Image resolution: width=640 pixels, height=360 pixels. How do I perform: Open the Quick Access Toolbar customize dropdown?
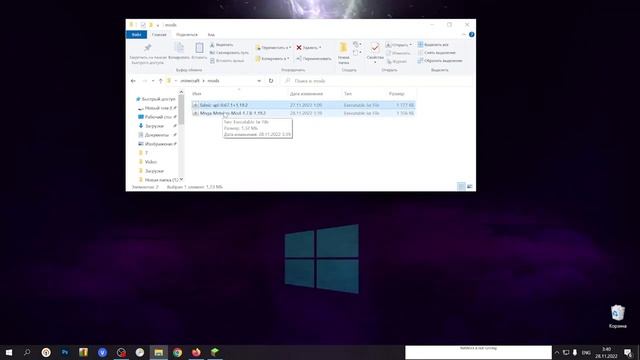[x=158, y=25]
